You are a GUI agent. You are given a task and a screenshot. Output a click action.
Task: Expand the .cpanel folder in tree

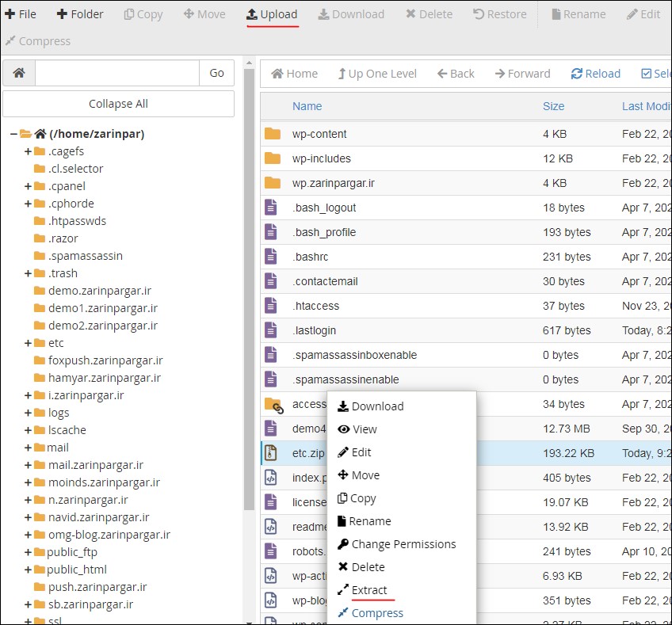pyautogui.click(x=29, y=186)
